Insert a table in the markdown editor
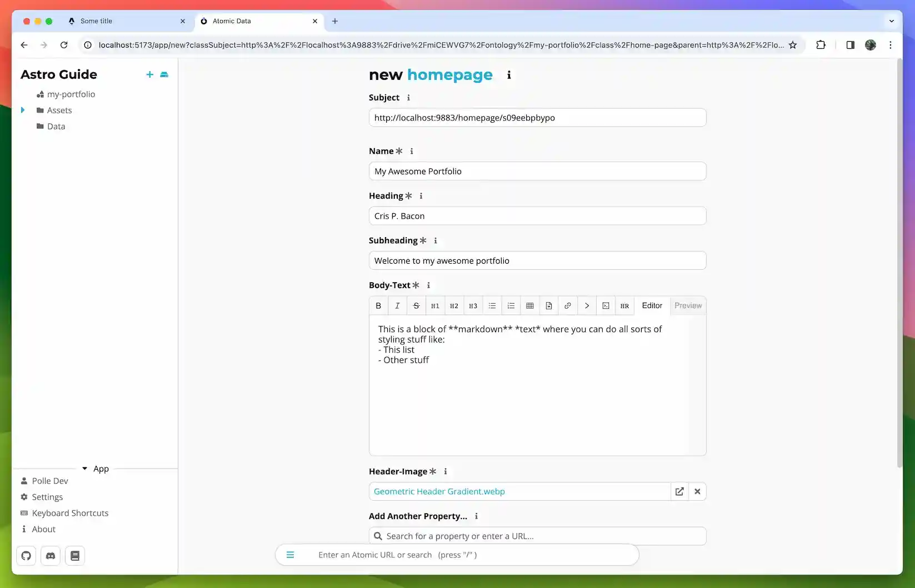The width and height of the screenshot is (915, 588). tap(530, 306)
